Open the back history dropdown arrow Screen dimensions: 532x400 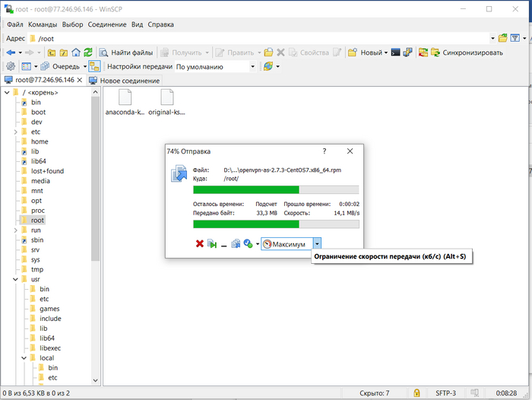[x=21, y=52]
